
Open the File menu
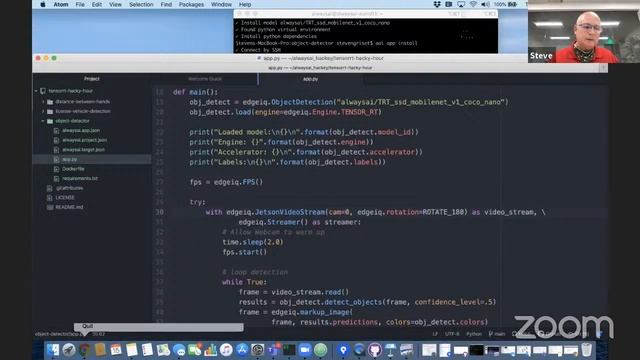[x=80, y=4]
